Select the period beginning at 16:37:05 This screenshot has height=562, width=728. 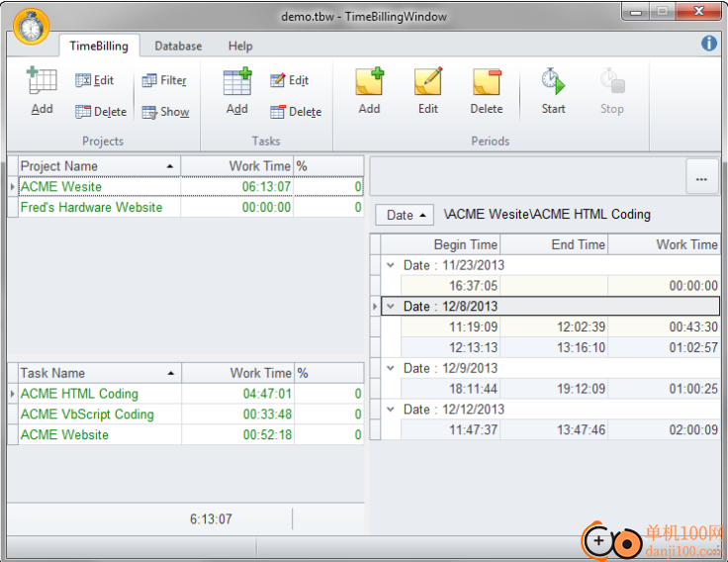pos(561,286)
